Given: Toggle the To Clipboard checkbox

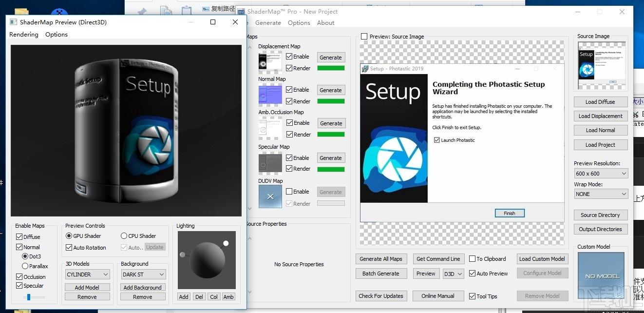Looking at the screenshot, I should pos(473,259).
